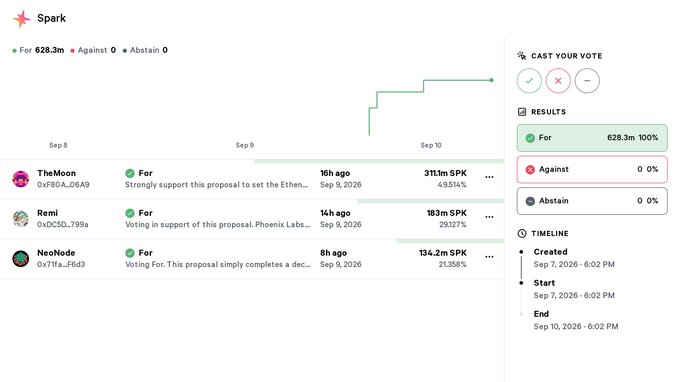
Task: Click the Created timeline marker dot
Action: pyautogui.click(x=521, y=251)
